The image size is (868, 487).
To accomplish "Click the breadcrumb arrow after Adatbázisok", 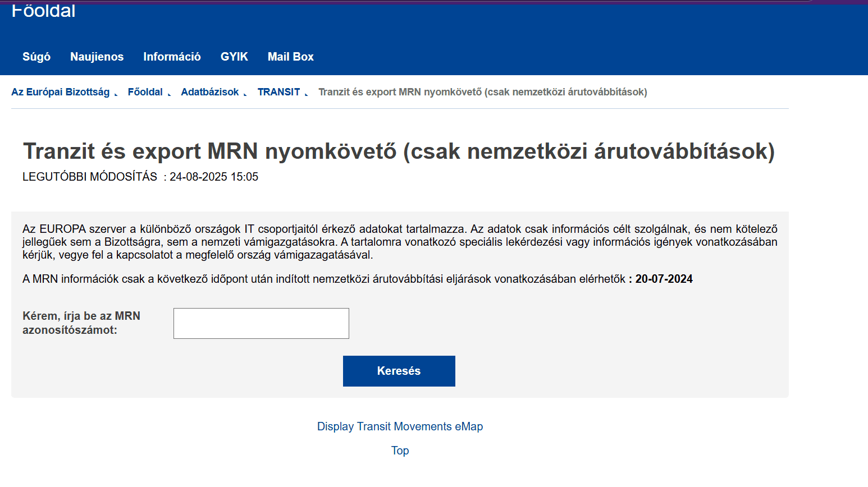I will click(245, 94).
